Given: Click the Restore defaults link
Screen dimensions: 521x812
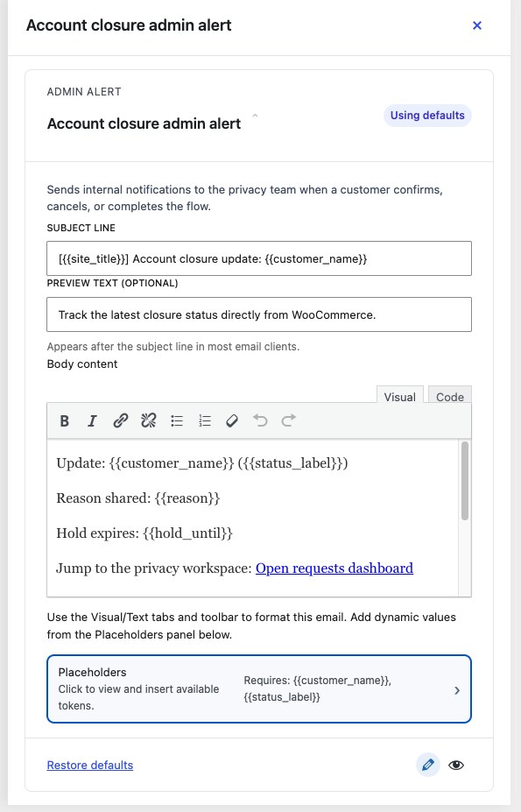Looking at the screenshot, I should pos(90,765).
